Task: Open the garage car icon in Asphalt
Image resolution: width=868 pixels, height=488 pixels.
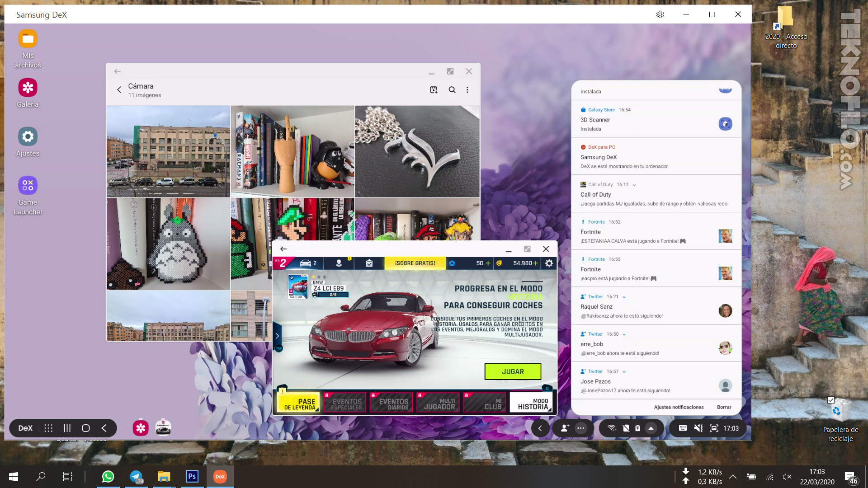Action: click(308, 263)
